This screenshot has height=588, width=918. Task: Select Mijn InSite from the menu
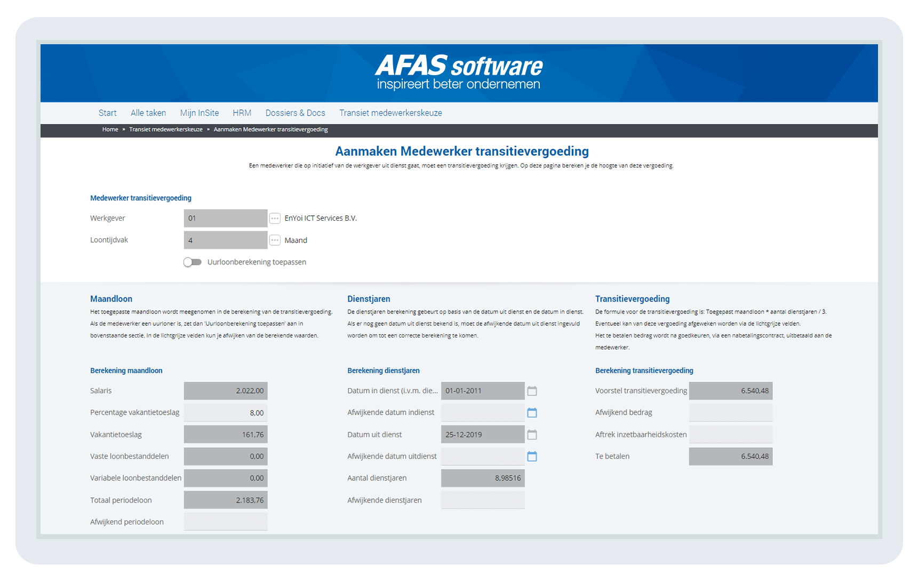[x=199, y=112]
